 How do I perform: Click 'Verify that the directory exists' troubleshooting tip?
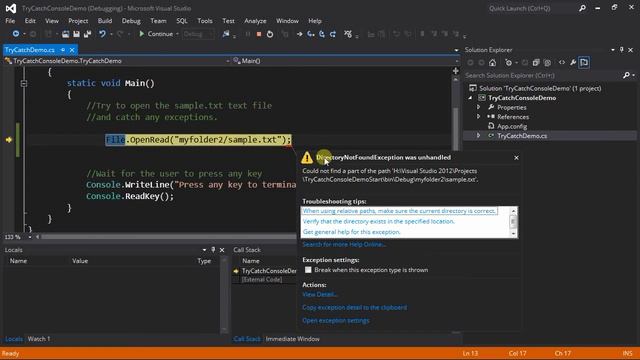(378, 221)
